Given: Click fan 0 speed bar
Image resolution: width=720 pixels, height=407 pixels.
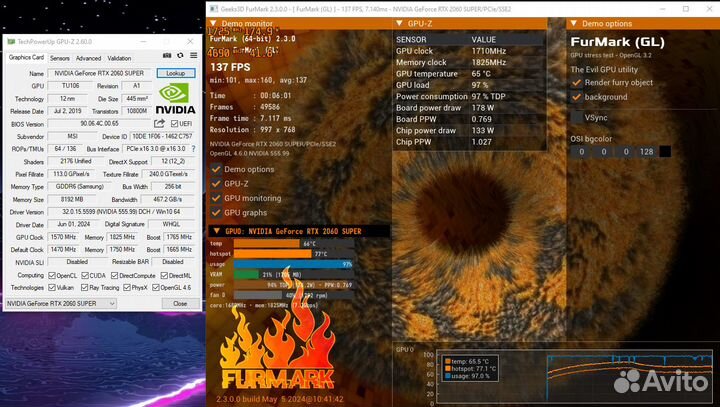Looking at the screenshot, I should 293,295.
